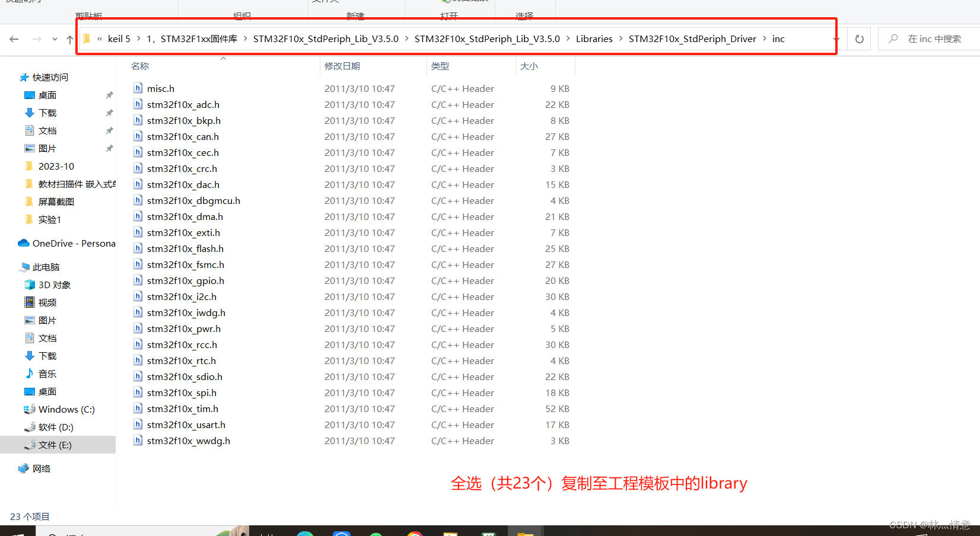Go up one folder level
The height and width of the screenshot is (536, 980).
(70, 39)
